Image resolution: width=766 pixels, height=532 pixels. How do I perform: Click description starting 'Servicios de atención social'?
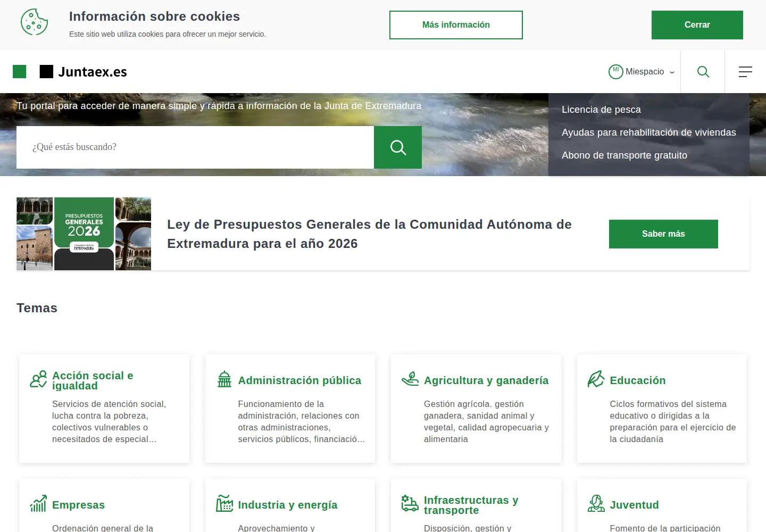[x=109, y=421]
